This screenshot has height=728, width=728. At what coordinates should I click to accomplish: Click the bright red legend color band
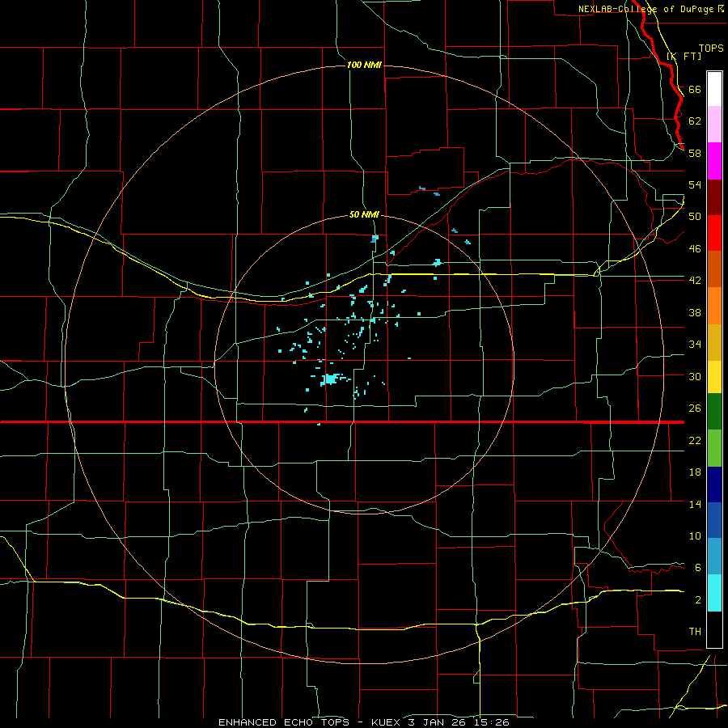pos(714,233)
